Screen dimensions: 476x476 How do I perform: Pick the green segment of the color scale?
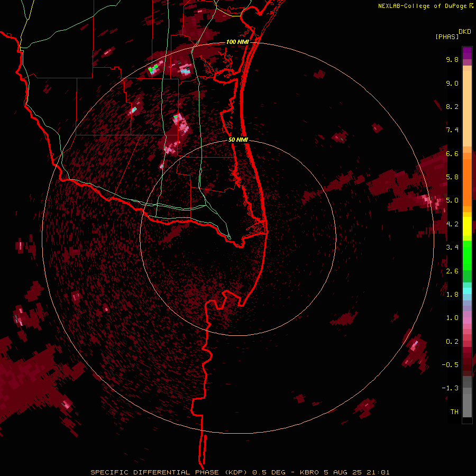coord(467,255)
